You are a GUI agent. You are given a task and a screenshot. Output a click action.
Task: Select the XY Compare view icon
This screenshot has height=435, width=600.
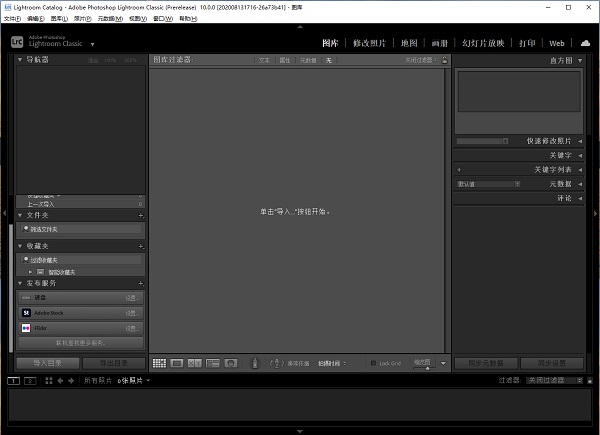pyautogui.click(x=195, y=363)
